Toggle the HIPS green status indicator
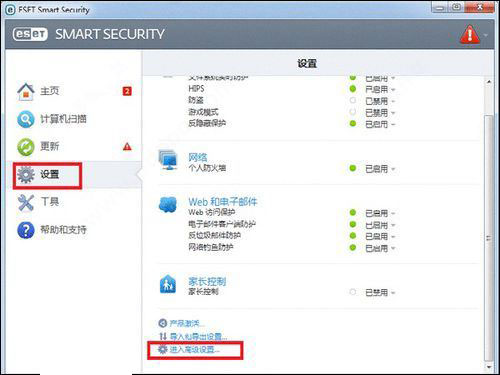Image resolution: width=500 pixels, height=375 pixels. click(x=353, y=89)
